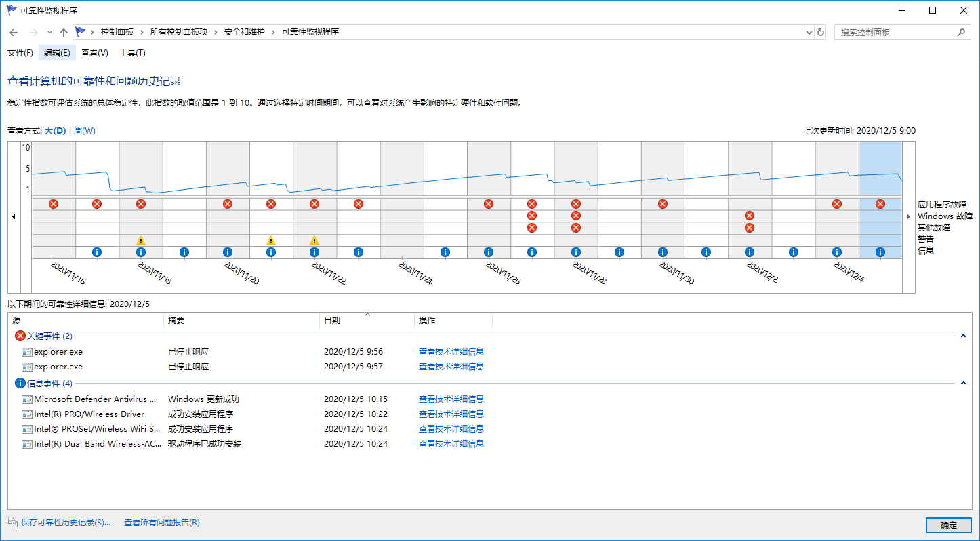View technical details for Microsoft Defender Antivirus event
The image size is (980, 541).
pos(451,399)
